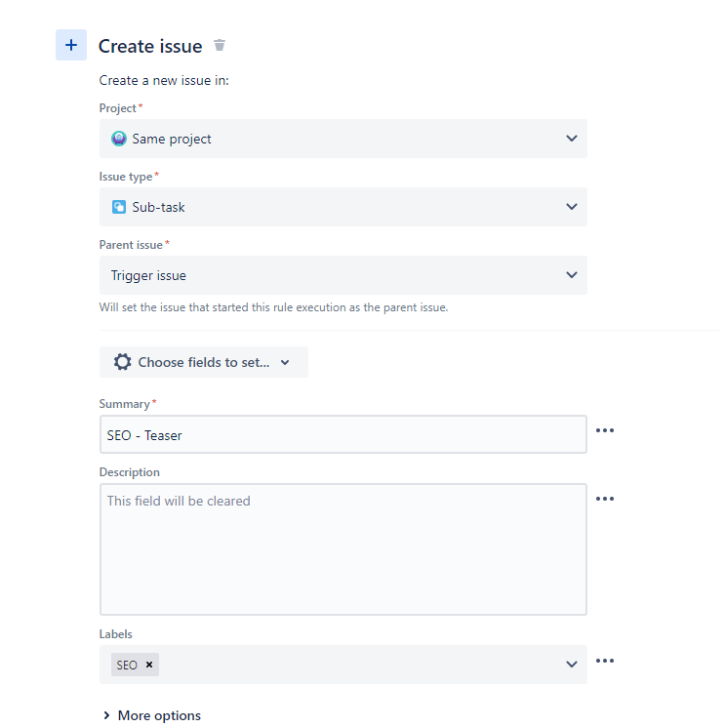The height and width of the screenshot is (728, 725).
Task: Remove the SEO label with its x
Action: tap(149, 665)
